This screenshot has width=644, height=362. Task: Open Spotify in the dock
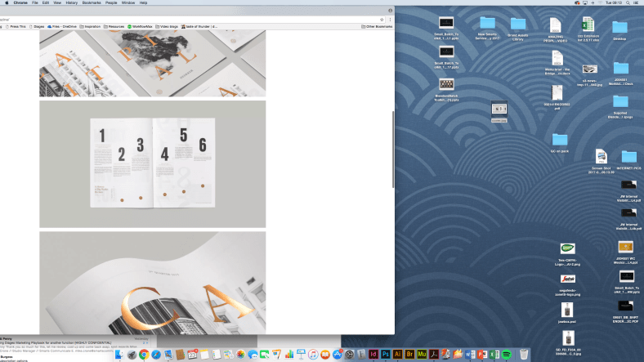tap(507, 354)
